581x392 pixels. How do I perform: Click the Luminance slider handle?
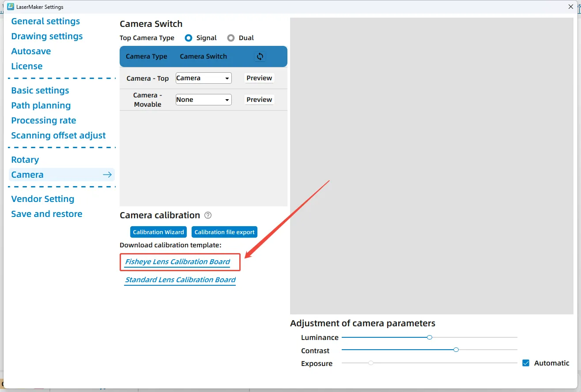[x=430, y=337]
